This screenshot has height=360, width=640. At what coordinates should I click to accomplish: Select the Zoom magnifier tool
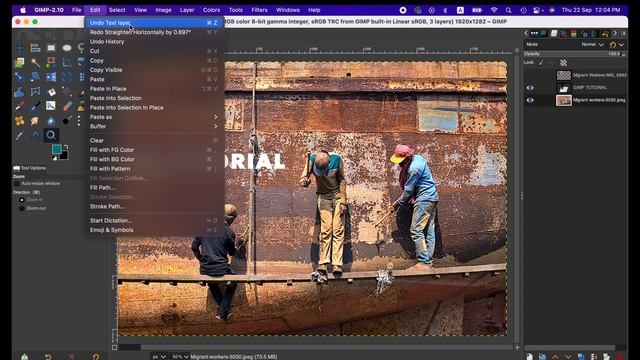coord(51,135)
